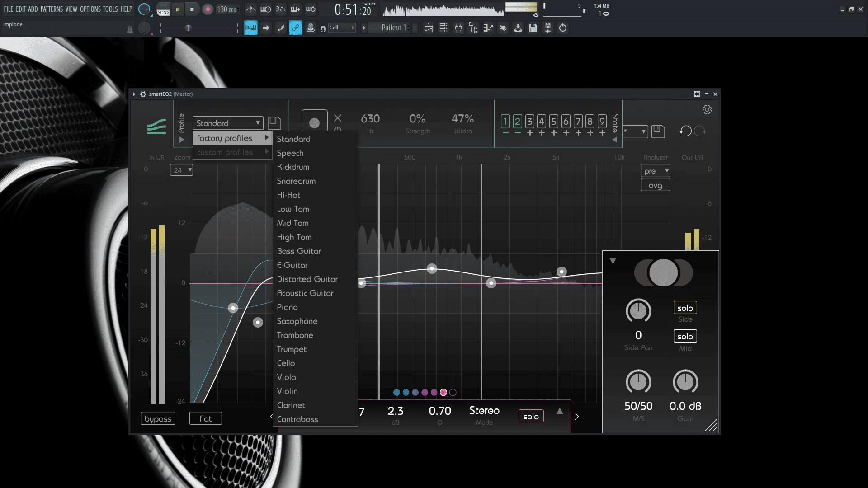Open the Zoom 24 dropdown
Viewport: 868px width, 488px height.
click(181, 170)
